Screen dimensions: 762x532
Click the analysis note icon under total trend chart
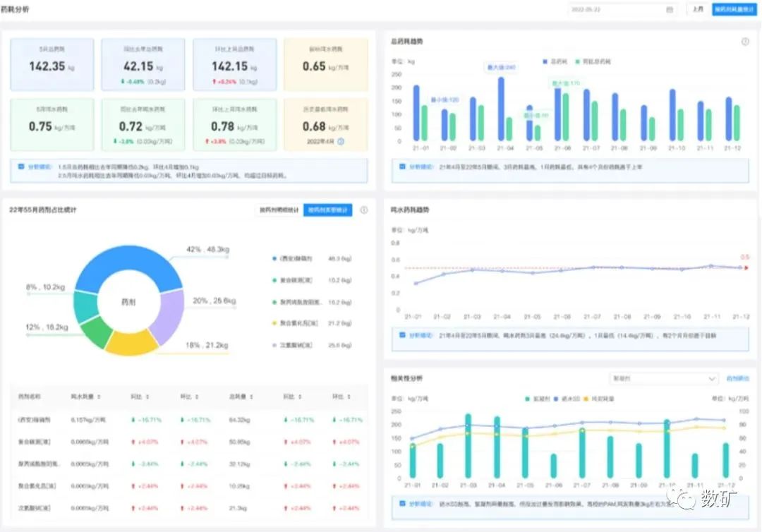402,167
